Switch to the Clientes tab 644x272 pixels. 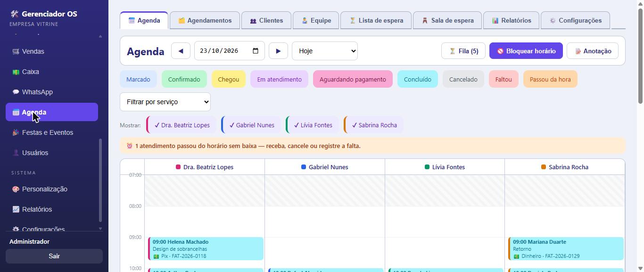pos(266,20)
